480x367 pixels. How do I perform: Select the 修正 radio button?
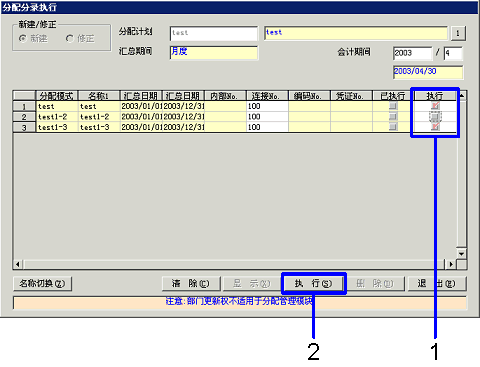coord(69,39)
